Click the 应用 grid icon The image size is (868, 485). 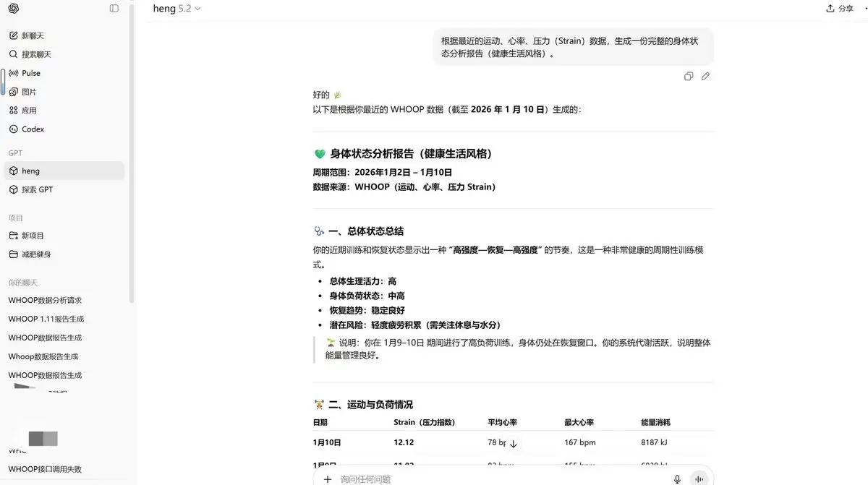pos(13,111)
